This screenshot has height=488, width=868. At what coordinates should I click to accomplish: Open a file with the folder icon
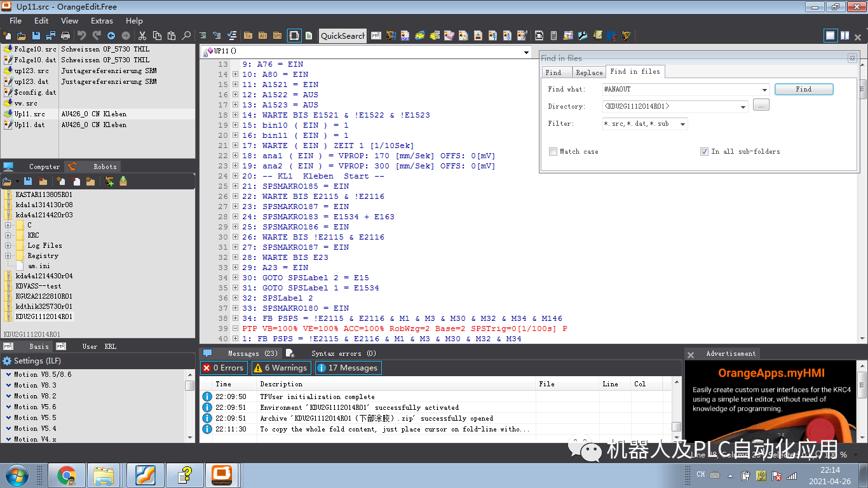[x=22, y=36]
